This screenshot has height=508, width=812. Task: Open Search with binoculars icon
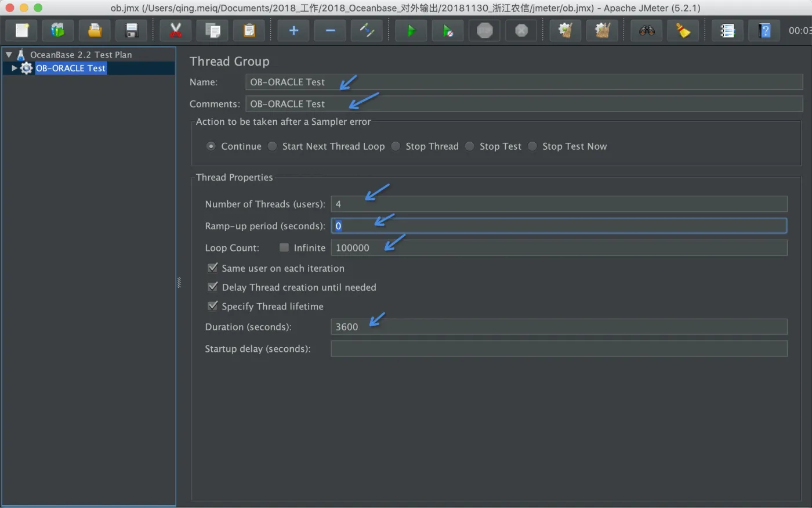tap(647, 30)
